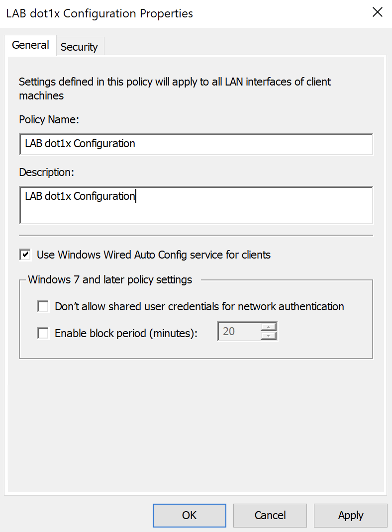This screenshot has width=392, height=532.
Task: Enable Don't allow shared user credentials checkbox
Action: 43,306
